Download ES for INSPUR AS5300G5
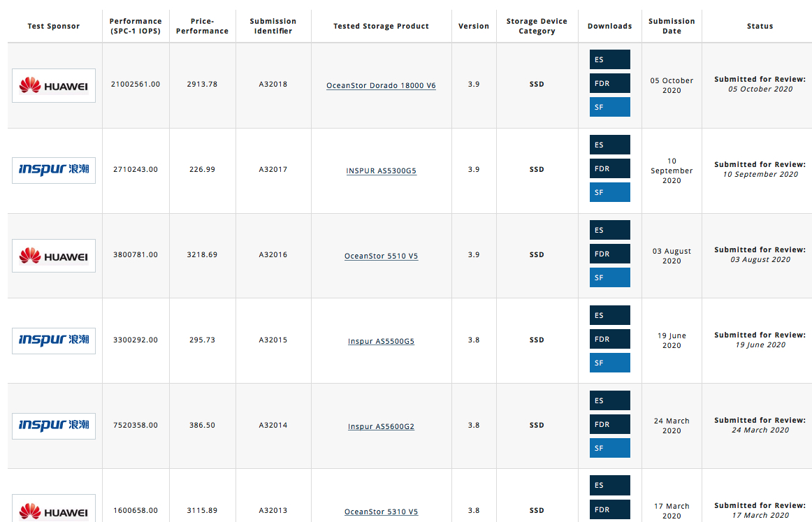The width and height of the screenshot is (812, 522). click(x=610, y=145)
